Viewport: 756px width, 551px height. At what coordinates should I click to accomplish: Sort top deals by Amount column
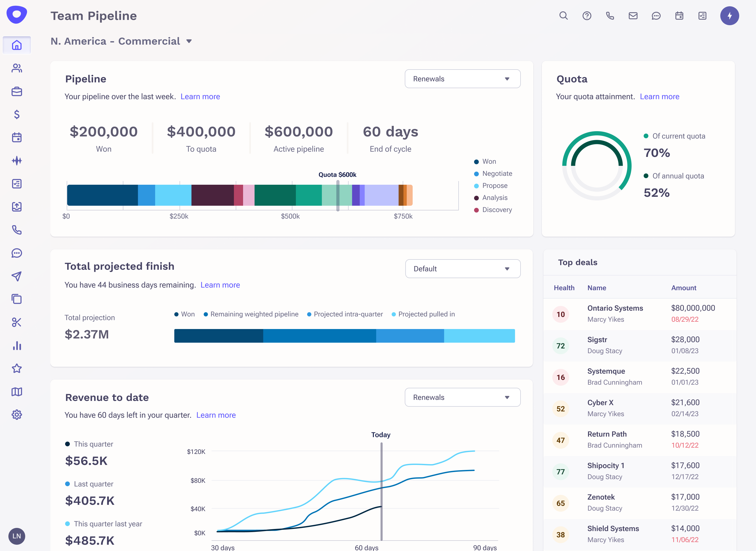[683, 288]
